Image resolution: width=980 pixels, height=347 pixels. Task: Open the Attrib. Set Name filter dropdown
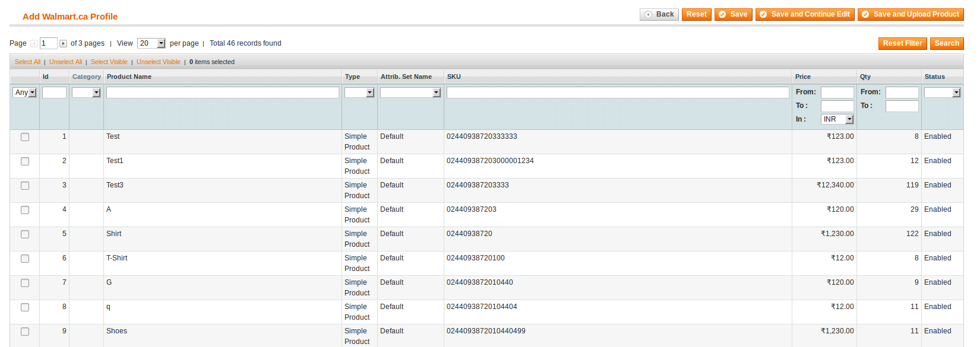point(410,93)
